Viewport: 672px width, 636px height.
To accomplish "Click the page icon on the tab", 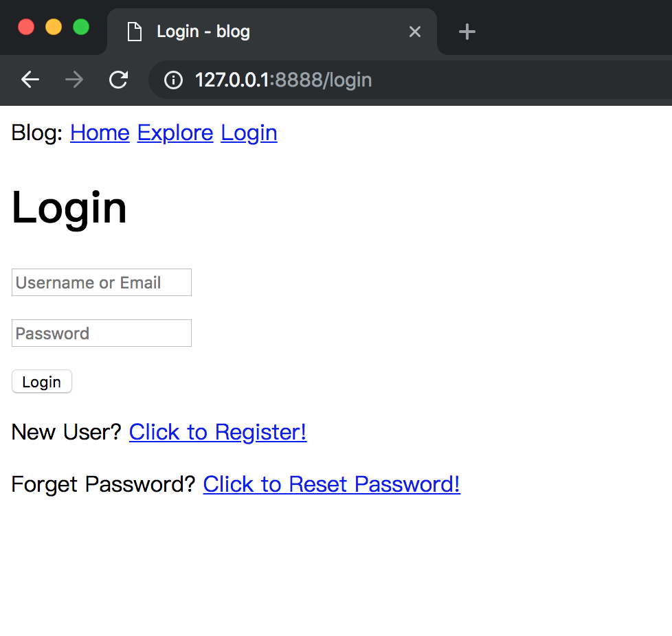I will pyautogui.click(x=135, y=32).
